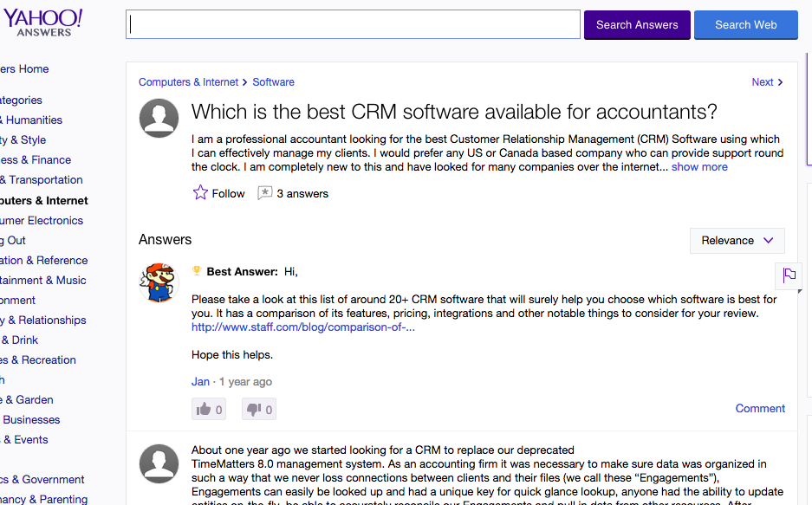Open Computers & Internet breadcrumb

(x=188, y=82)
